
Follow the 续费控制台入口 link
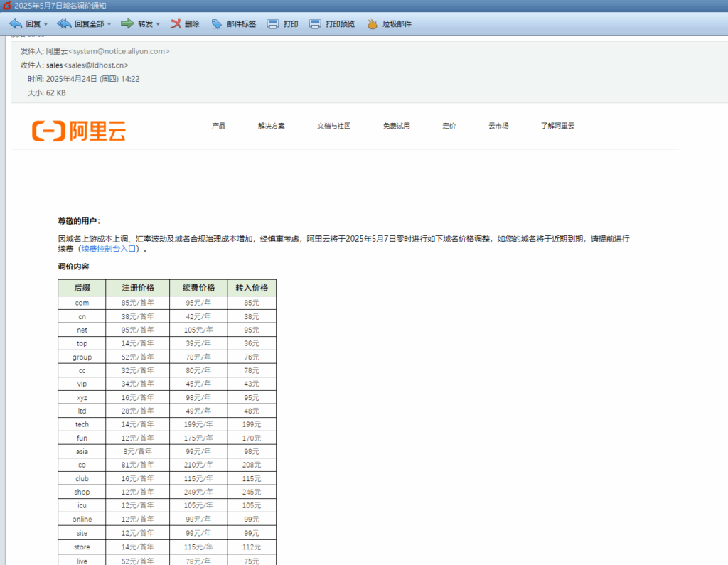(109, 249)
